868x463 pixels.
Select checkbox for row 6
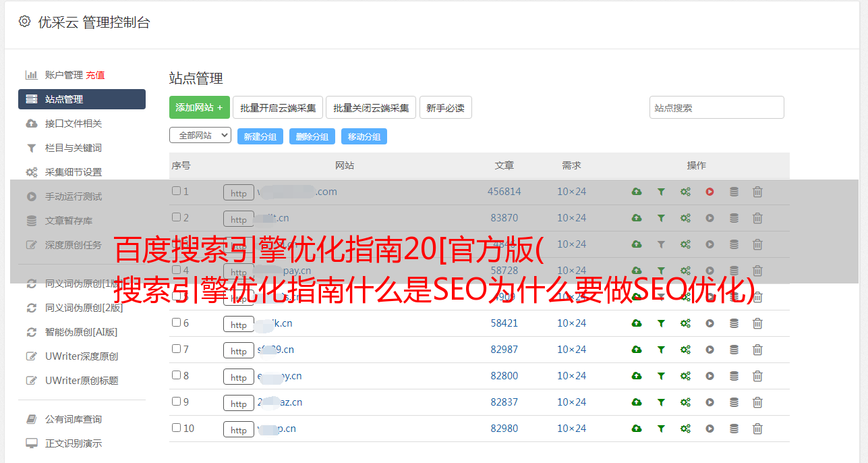pos(176,323)
